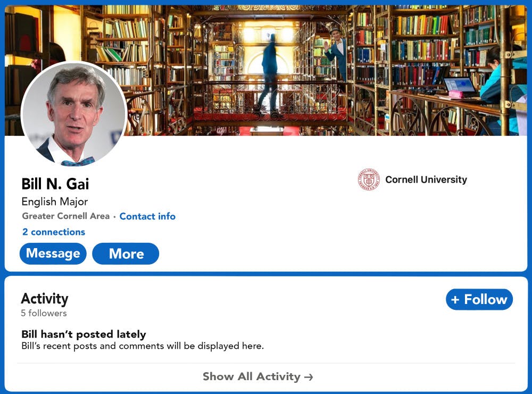Viewport: 532px width, 394px height.
Task: Click the Activity section heading
Action: (x=45, y=299)
